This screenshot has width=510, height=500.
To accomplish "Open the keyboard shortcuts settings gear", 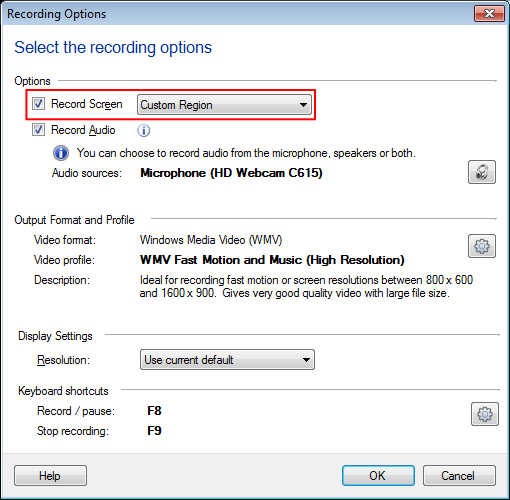I will 485,414.
